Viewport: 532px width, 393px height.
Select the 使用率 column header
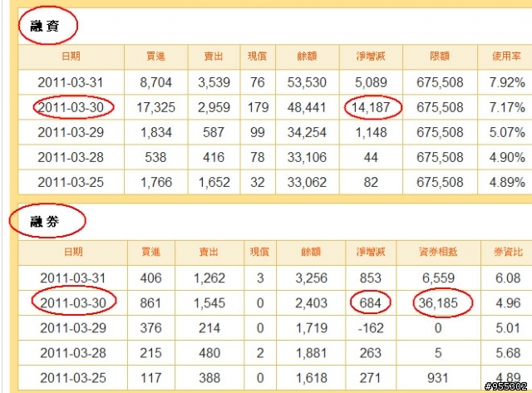(x=506, y=56)
